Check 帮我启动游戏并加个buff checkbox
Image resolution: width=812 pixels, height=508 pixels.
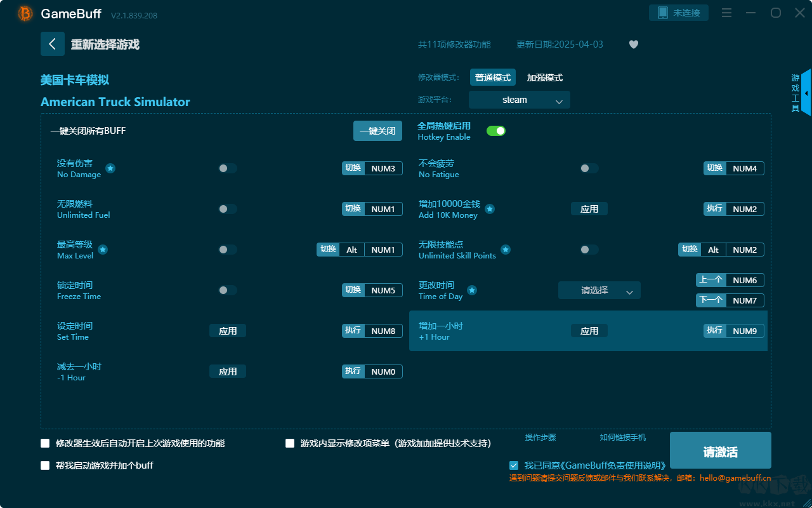click(x=45, y=465)
